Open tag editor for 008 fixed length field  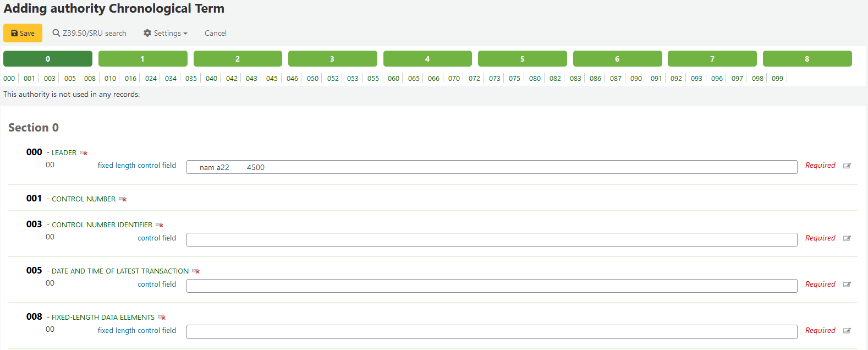click(847, 331)
